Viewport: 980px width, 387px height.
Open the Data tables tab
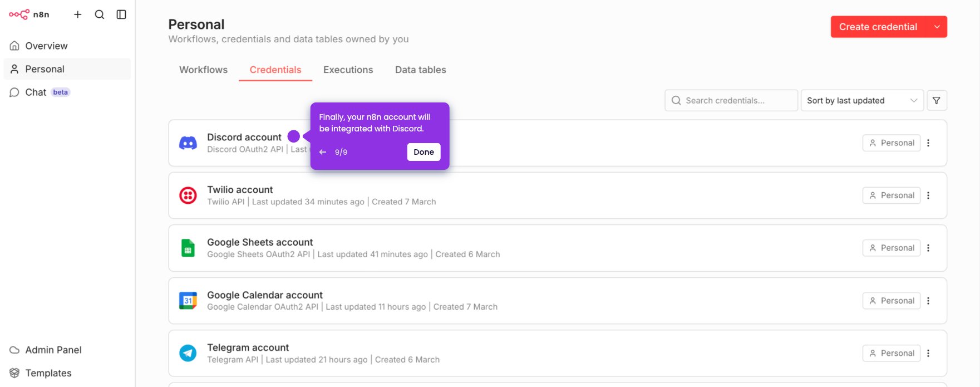(421, 70)
